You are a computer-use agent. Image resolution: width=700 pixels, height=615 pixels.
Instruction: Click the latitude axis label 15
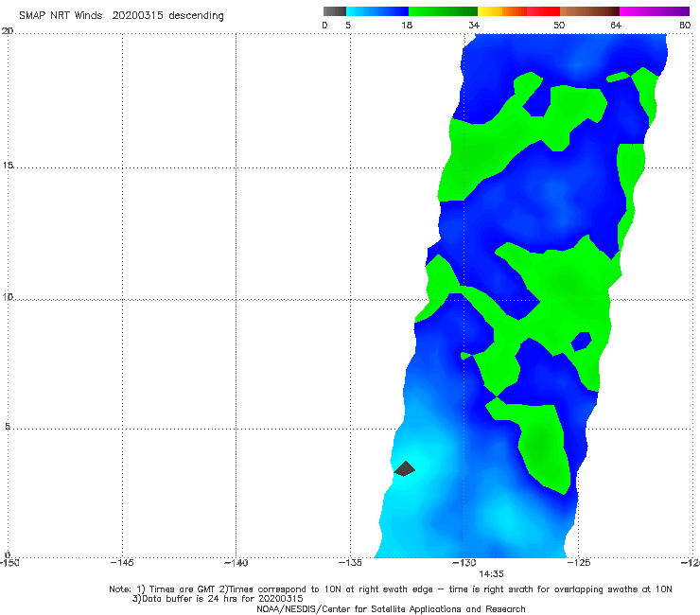[x=8, y=166]
